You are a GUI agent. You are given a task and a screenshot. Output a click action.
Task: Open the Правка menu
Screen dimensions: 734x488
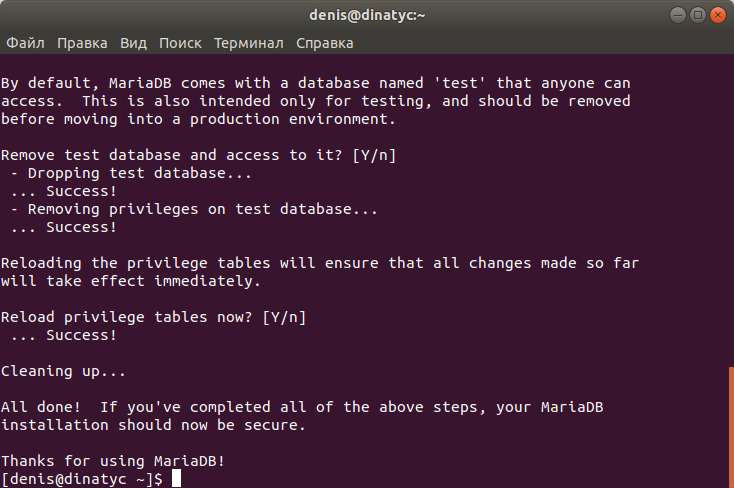[x=82, y=43]
